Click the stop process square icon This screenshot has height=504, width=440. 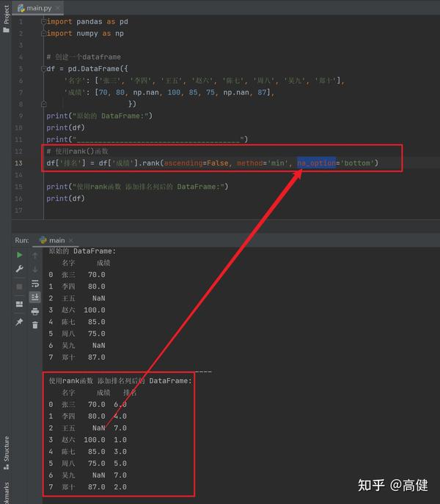pos(19,286)
